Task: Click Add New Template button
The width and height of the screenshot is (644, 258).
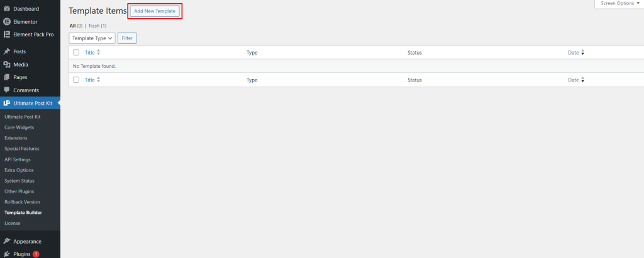Action: (155, 11)
